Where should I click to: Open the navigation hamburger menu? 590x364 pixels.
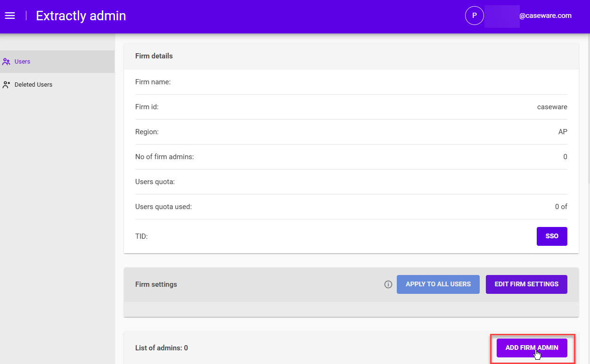pyautogui.click(x=10, y=16)
